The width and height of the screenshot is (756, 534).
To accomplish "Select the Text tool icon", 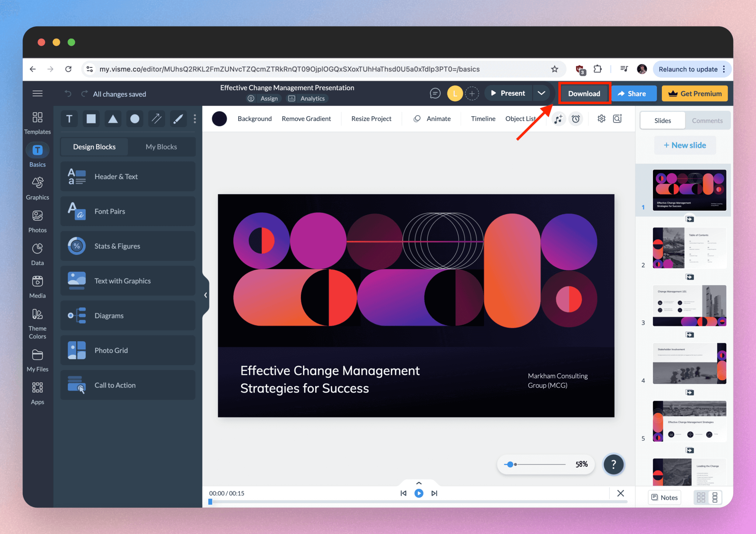I will coord(69,119).
